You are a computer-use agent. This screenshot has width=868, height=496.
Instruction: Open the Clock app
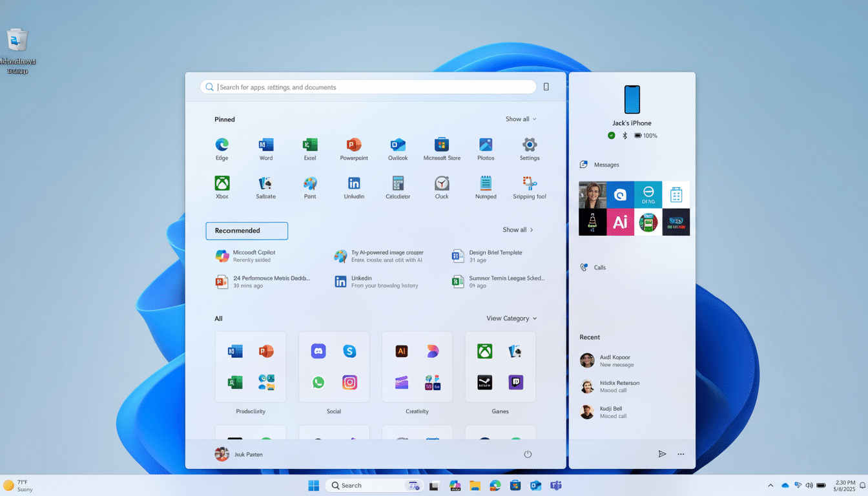coord(441,186)
